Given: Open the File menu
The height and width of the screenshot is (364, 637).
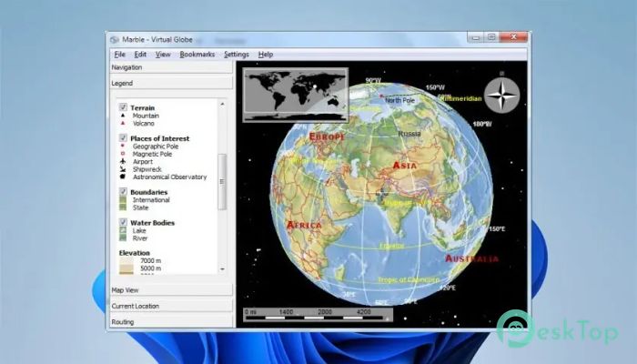Looking at the screenshot, I should pyautogui.click(x=119, y=55).
